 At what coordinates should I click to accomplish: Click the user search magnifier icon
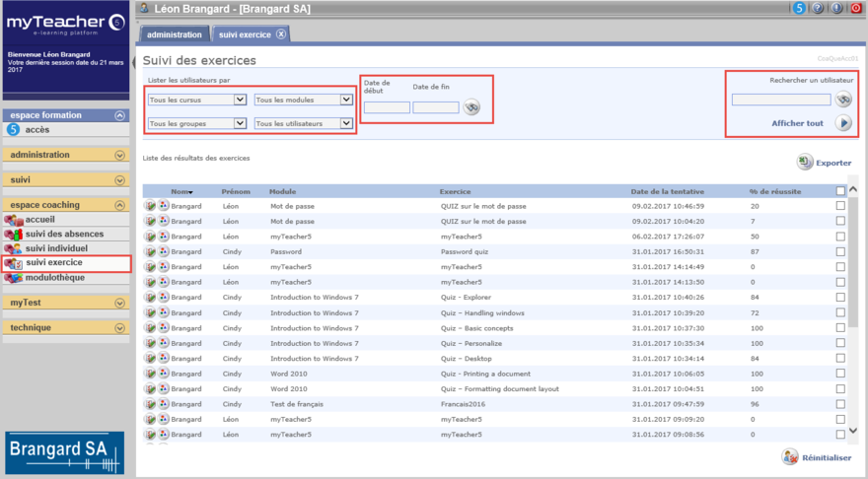pos(843,99)
